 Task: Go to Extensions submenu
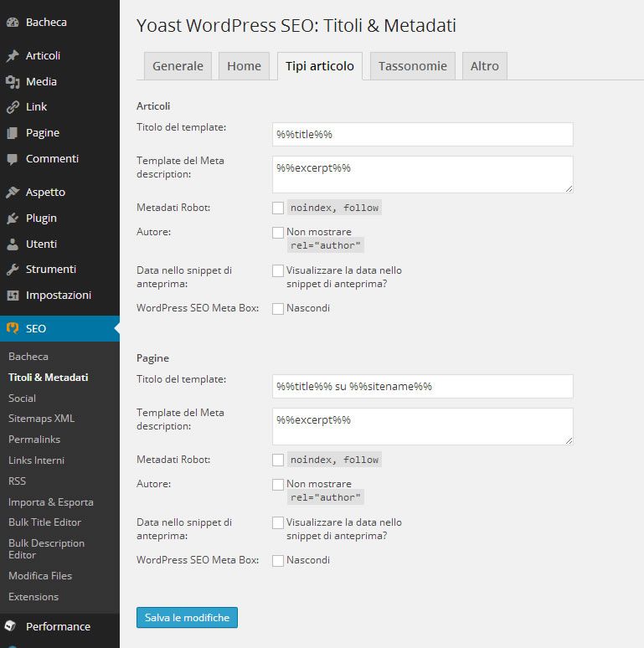33,597
